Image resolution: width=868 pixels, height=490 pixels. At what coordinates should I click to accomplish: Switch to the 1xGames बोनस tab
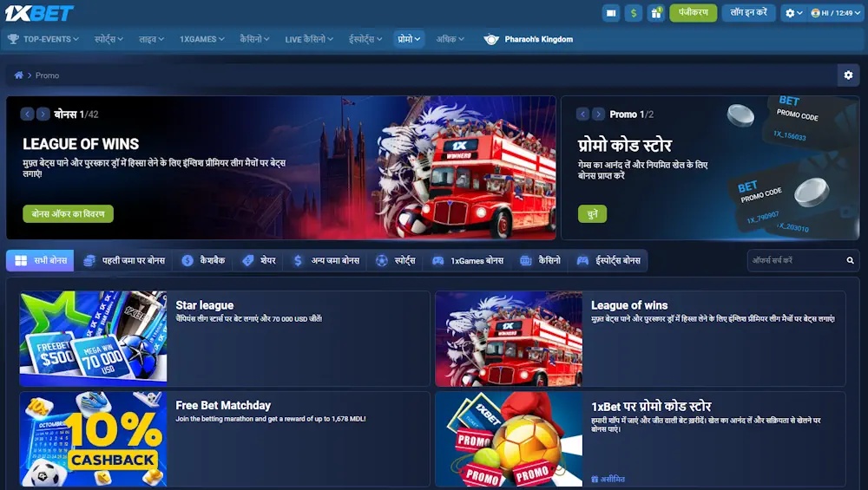[468, 260]
